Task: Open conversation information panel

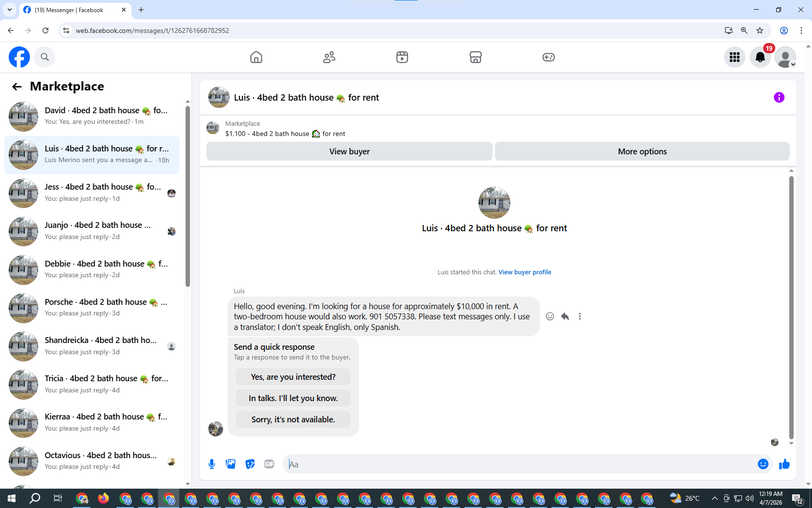Action: pos(779,97)
